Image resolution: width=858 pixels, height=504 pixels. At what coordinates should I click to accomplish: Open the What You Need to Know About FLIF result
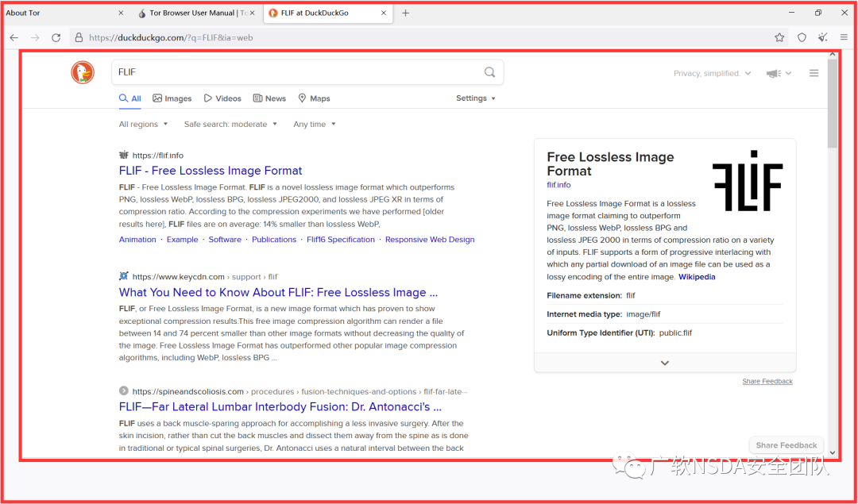pos(279,292)
